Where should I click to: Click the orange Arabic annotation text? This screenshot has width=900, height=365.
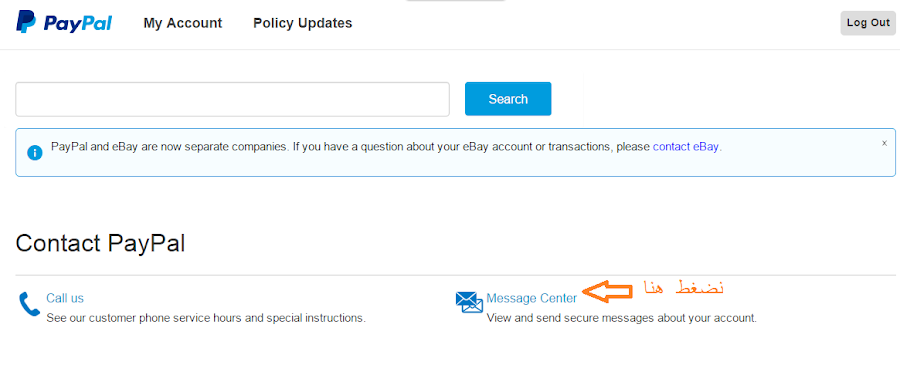[684, 287]
